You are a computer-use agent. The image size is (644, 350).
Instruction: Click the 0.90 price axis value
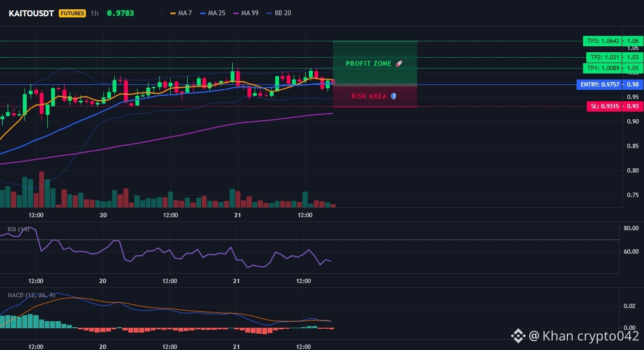633,121
